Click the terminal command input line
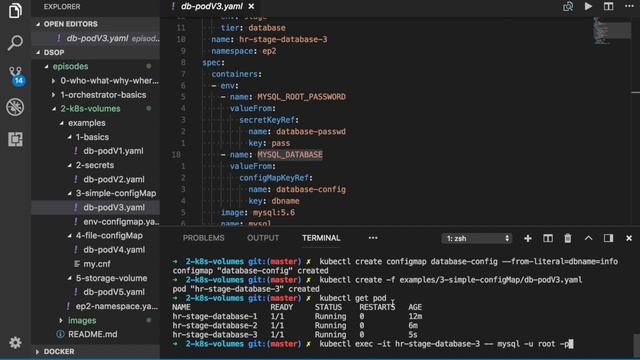The width and height of the screenshot is (640, 360). 373,344
